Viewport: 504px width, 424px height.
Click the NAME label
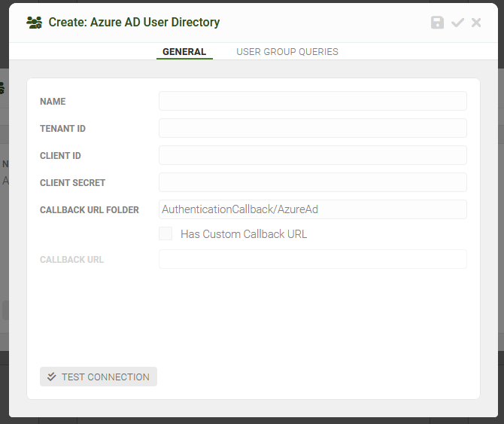[53, 102]
